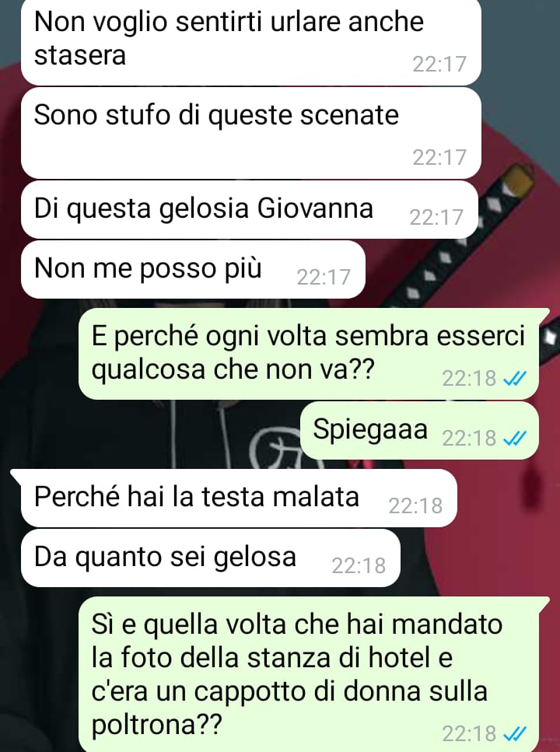Image resolution: width=560 pixels, height=752 pixels.
Task: Tap 22:17 timestamp next to 'Non me posso più'
Action: (x=324, y=277)
